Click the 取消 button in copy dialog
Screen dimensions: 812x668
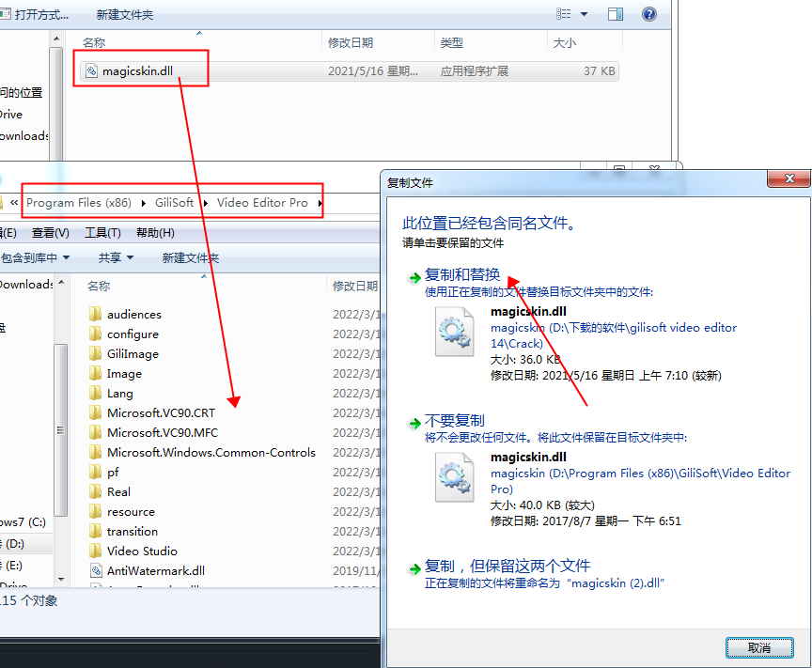coord(759,648)
